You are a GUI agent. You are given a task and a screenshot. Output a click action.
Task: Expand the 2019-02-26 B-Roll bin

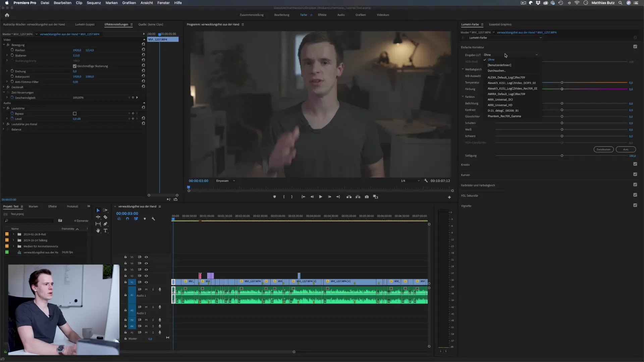pyautogui.click(x=13, y=234)
